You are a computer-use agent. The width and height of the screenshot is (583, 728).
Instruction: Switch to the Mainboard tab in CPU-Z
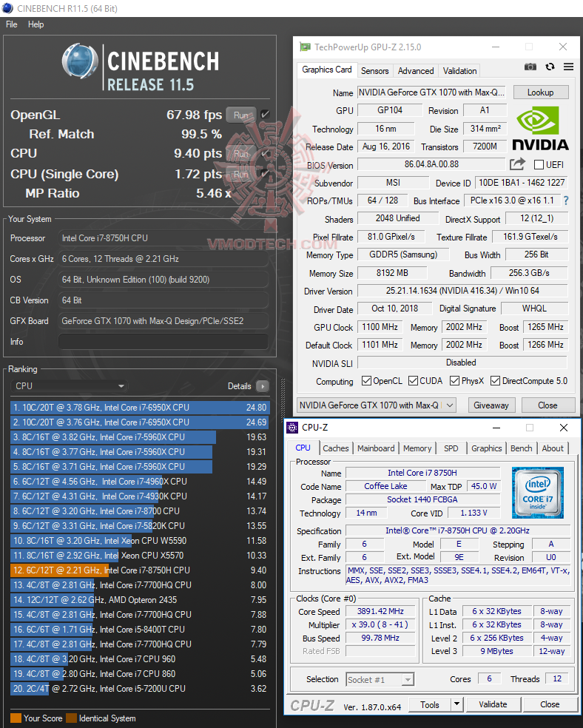[376, 448]
